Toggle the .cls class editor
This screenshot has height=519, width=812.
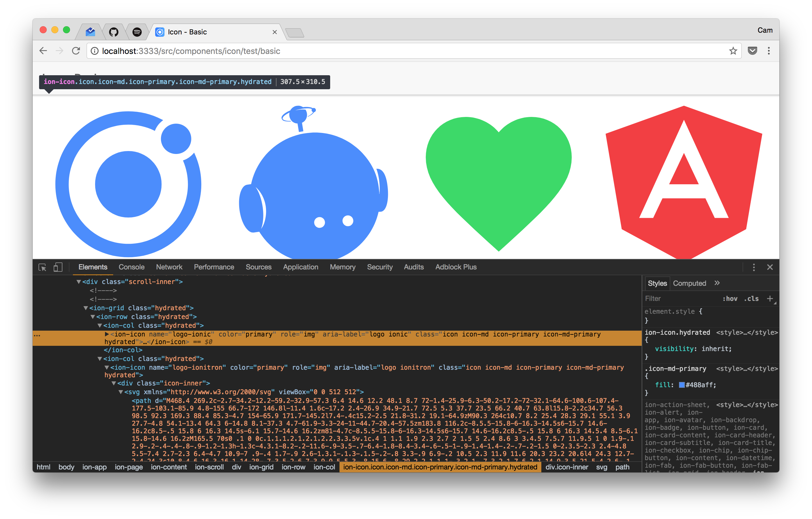(751, 299)
